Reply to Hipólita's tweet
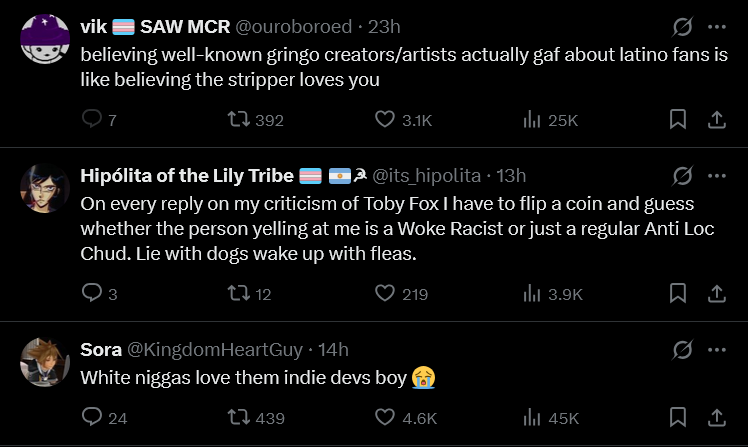This screenshot has height=447, width=748. (92, 294)
